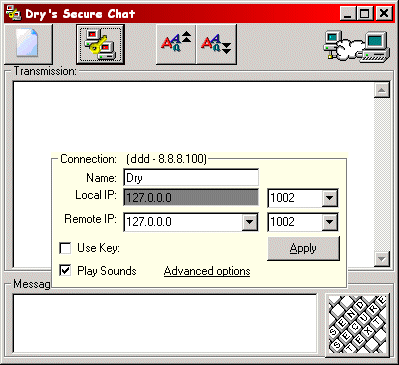
Task: Maximize the Dry's Secure Chat window
Action: point(365,14)
